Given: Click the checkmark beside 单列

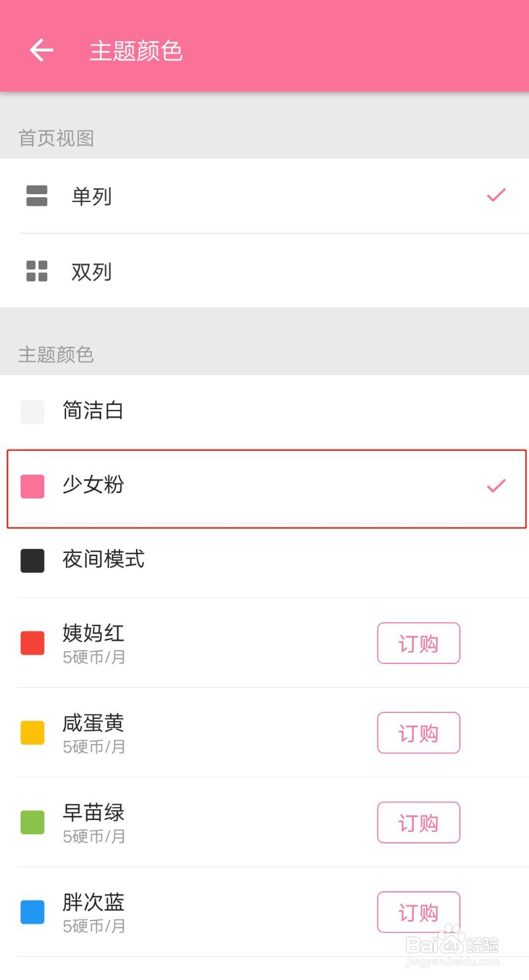Looking at the screenshot, I should pos(496,195).
